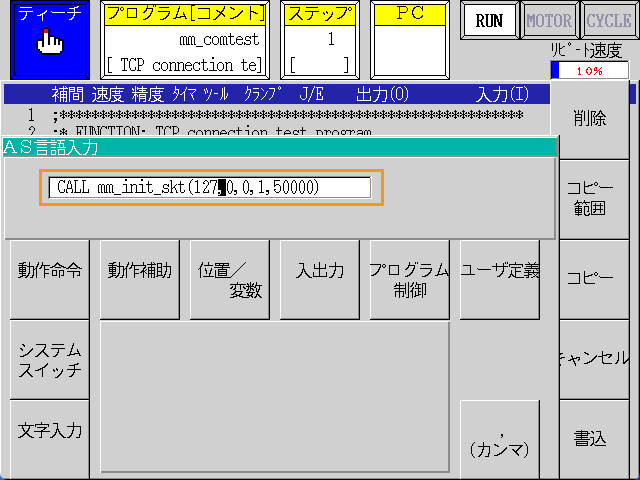The height and width of the screenshot is (480, 640).
Task: Click the 出力(O) output column header
Action: click(382, 95)
